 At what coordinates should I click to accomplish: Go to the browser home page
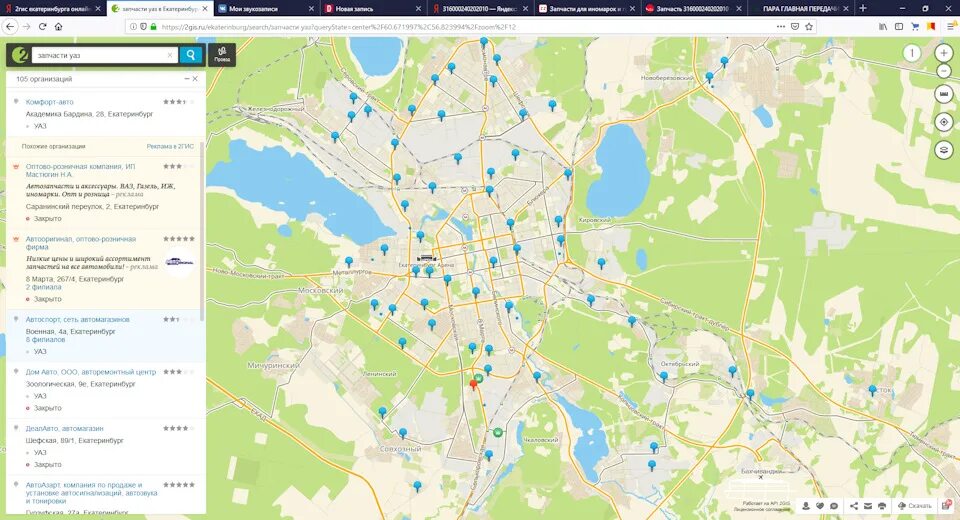pyautogui.click(x=58, y=27)
